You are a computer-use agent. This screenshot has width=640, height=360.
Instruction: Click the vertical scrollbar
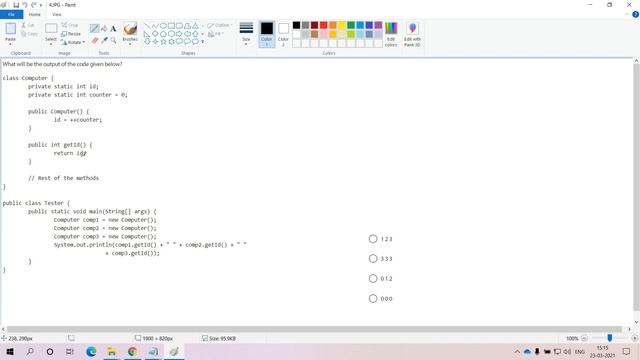coord(636,188)
